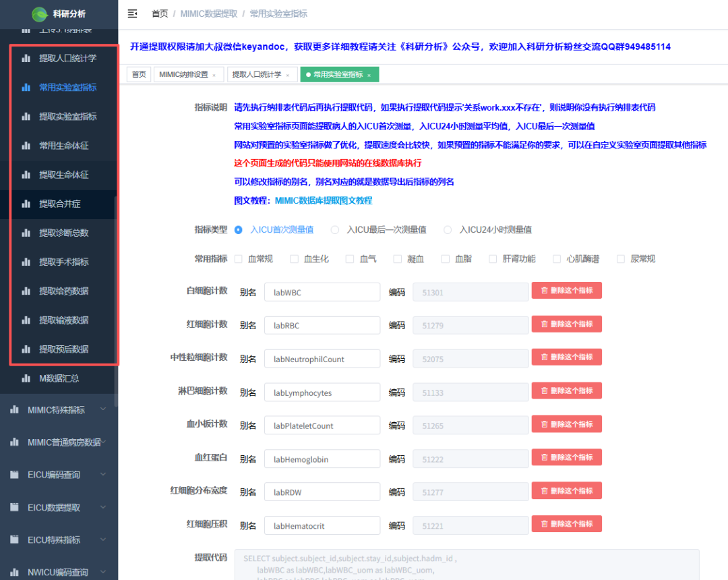
Task: Click the chart icon beside MIMIC普通病房数据
Action: (14, 442)
